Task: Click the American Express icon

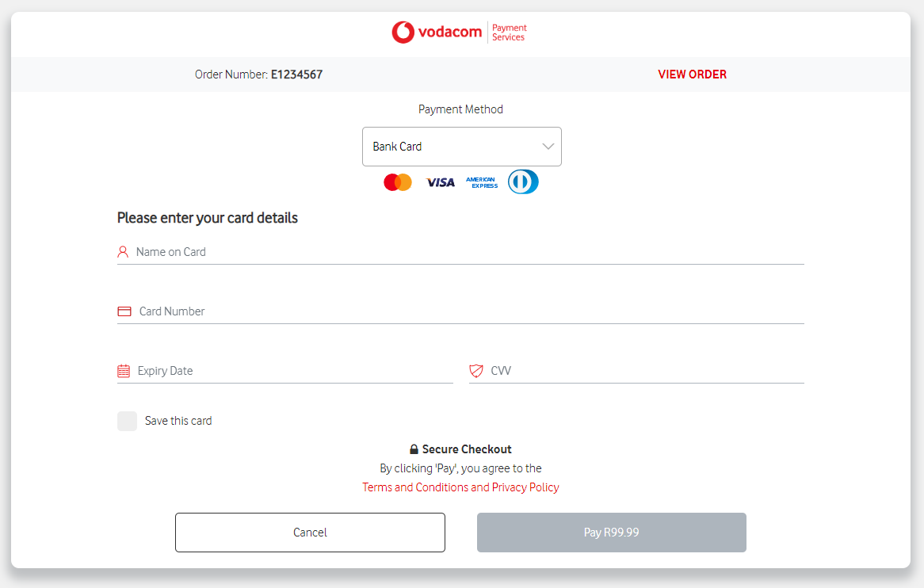Action: (482, 181)
